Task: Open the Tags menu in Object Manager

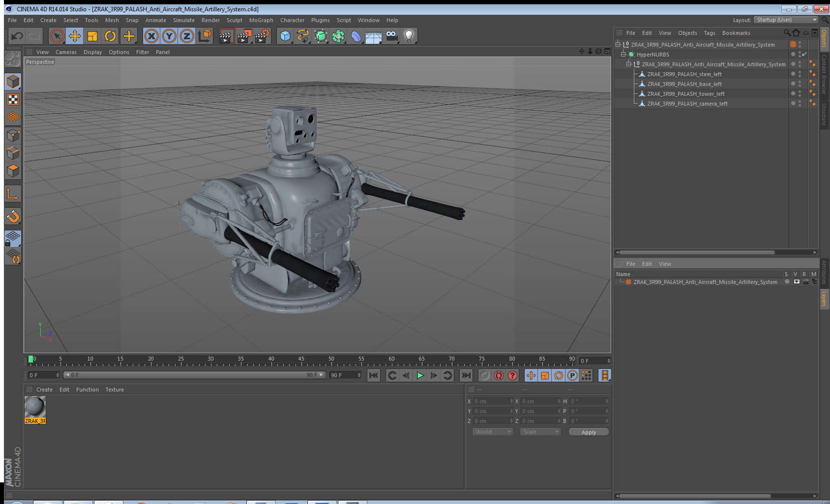Action: pyautogui.click(x=710, y=33)
